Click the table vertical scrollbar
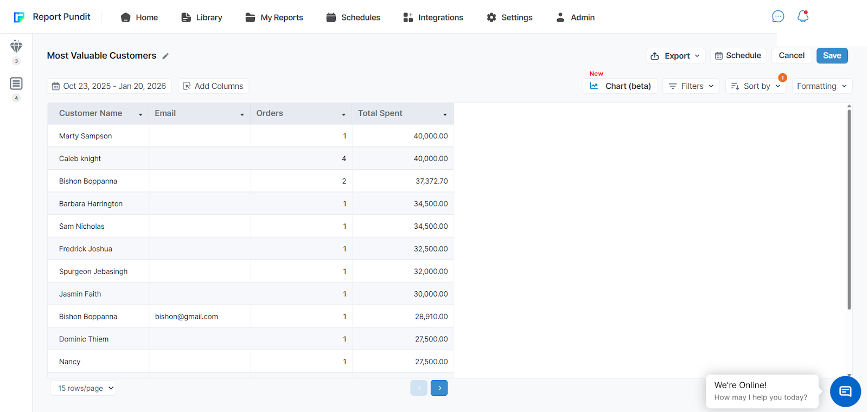Screen dimensions: 868x412 849,209
